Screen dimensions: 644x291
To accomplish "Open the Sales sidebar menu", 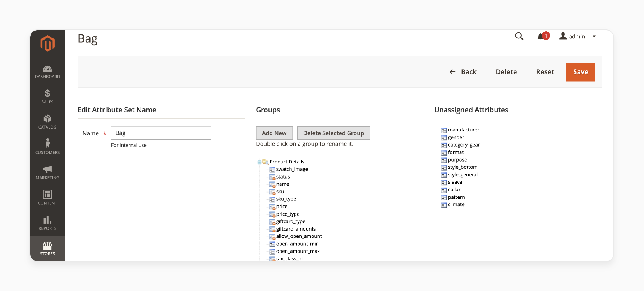I will (x=47, y=97).
